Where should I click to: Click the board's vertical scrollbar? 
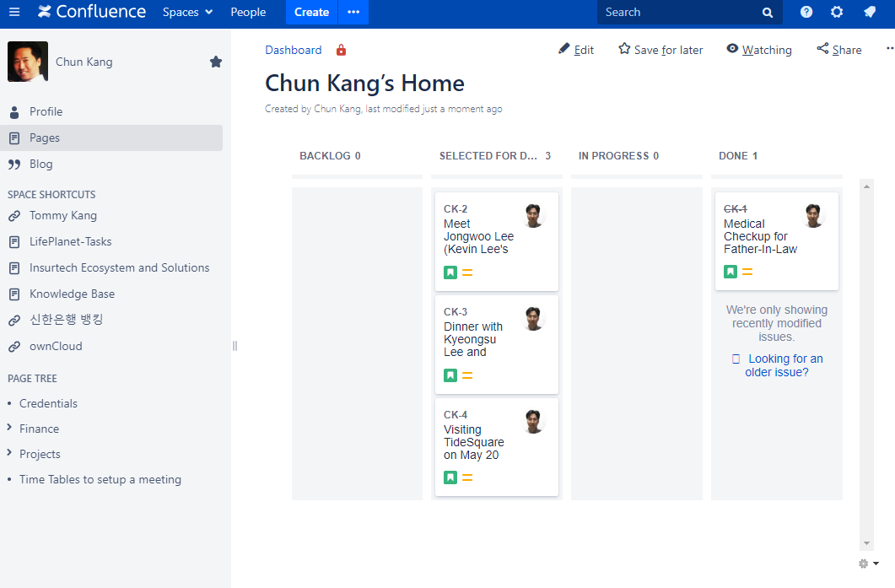click(x=866, y=363)
